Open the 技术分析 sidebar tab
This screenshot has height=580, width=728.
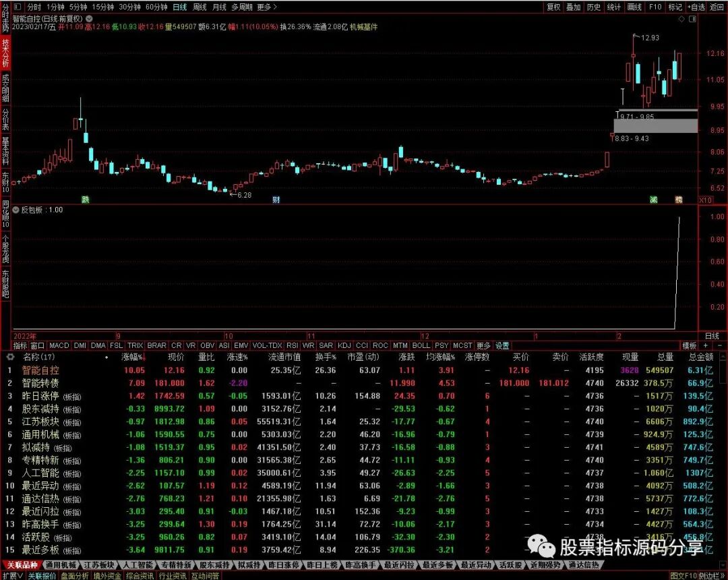coord(5,53)
